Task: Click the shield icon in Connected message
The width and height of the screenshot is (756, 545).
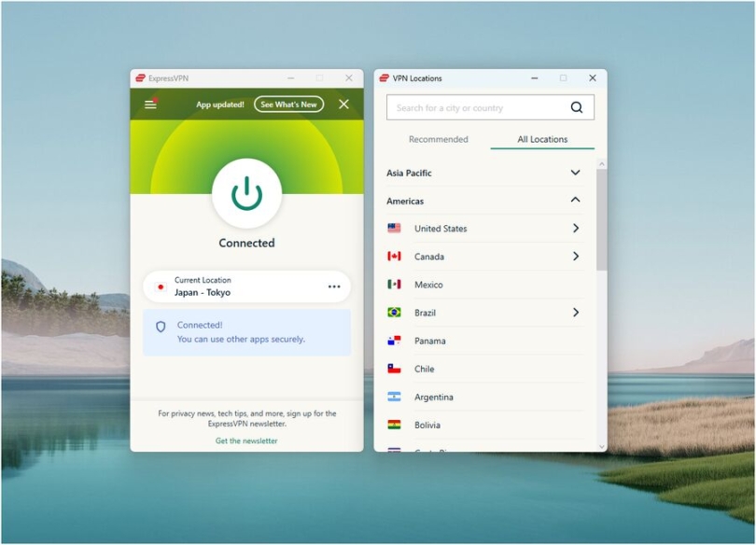Action: tap(162, 327)
